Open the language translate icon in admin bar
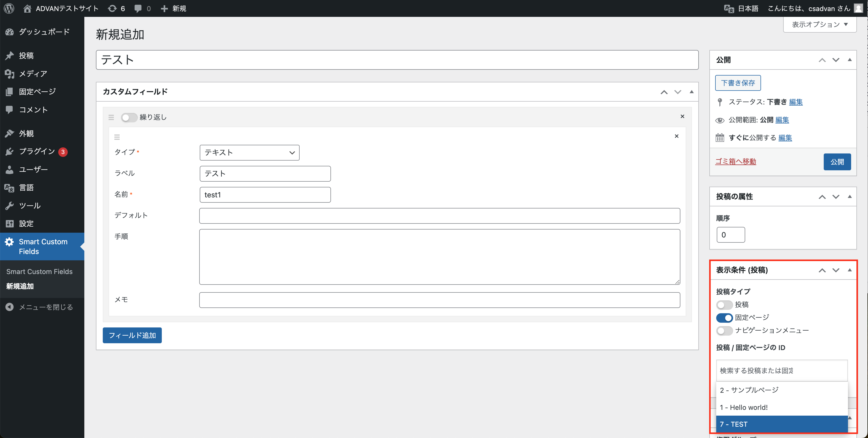Screen dimensions: 868x438 click(x=729, y=8)
